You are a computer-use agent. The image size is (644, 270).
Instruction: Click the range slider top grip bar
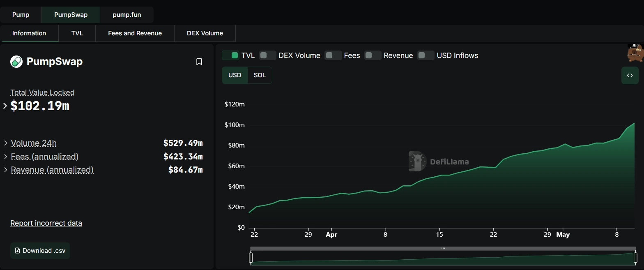[443, 249]
